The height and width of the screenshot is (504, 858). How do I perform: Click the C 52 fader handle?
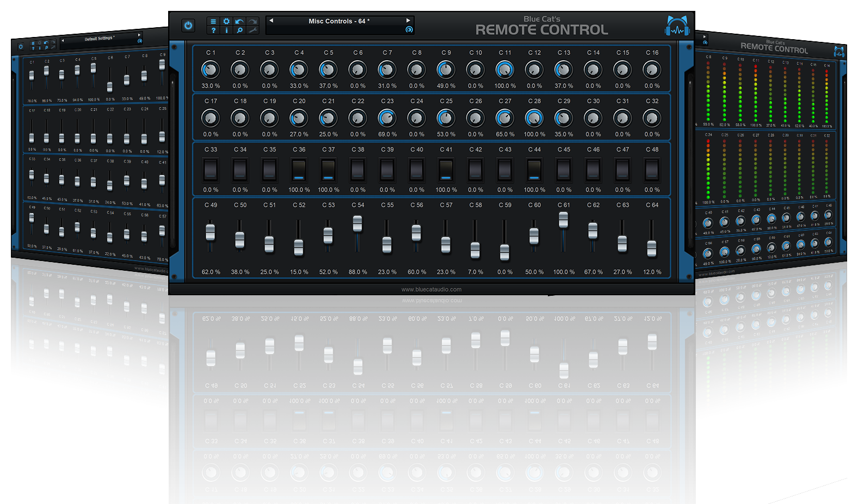pyautogui.click(x=299, y=247)
